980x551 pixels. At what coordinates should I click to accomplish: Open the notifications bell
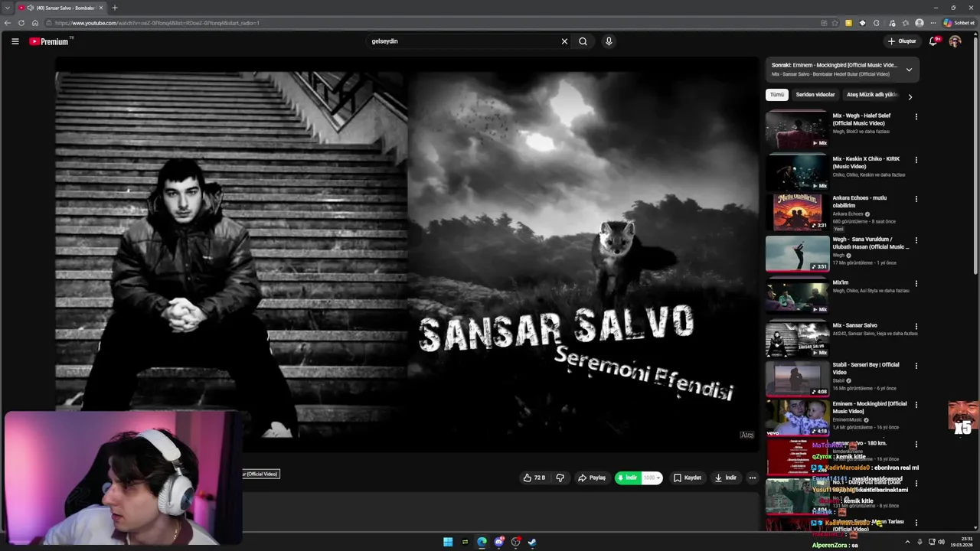[x=933, y=41]
